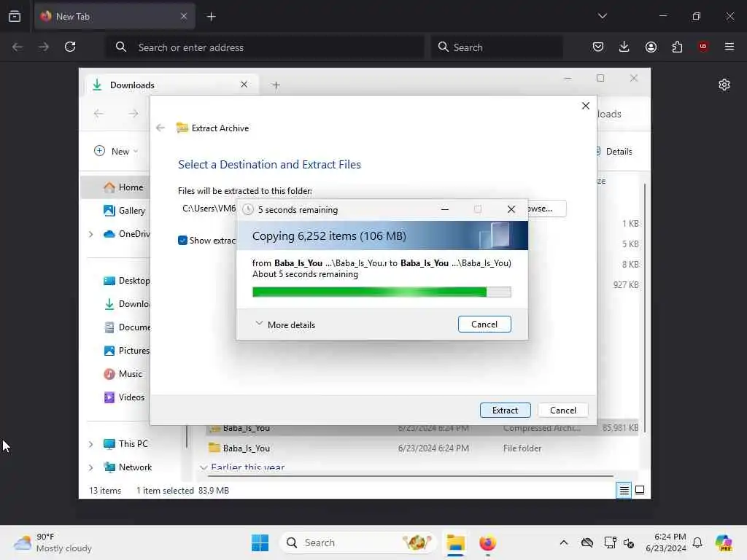Open Documents in the navigation pane

coord(125,327)
